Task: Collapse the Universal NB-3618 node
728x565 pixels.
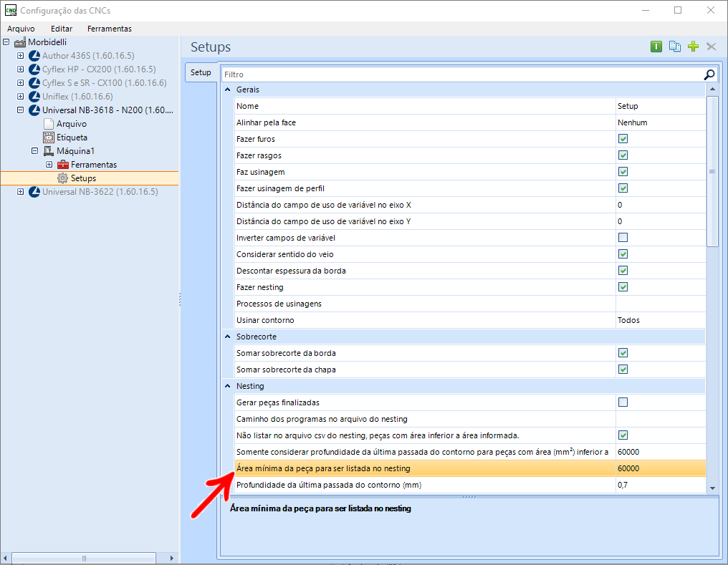Action: [x=21, y=110]
